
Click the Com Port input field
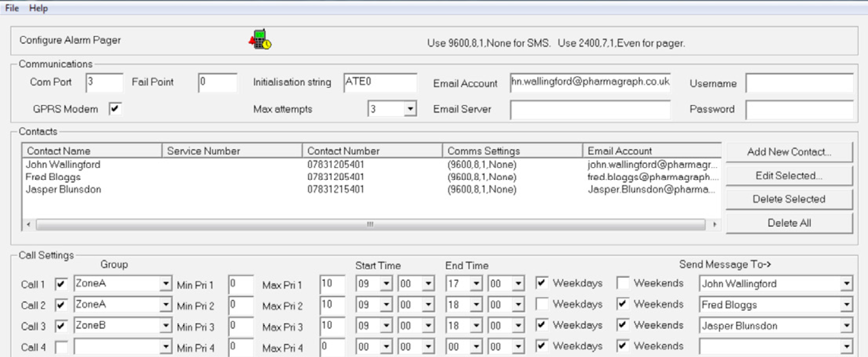(x=104, y=82)
